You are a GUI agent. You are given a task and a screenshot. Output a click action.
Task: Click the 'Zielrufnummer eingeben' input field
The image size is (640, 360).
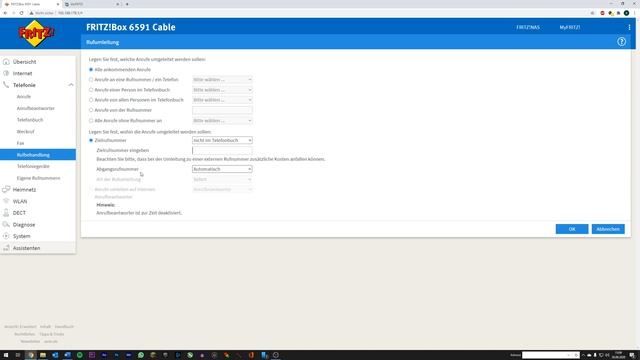click(x=222, y=150)
